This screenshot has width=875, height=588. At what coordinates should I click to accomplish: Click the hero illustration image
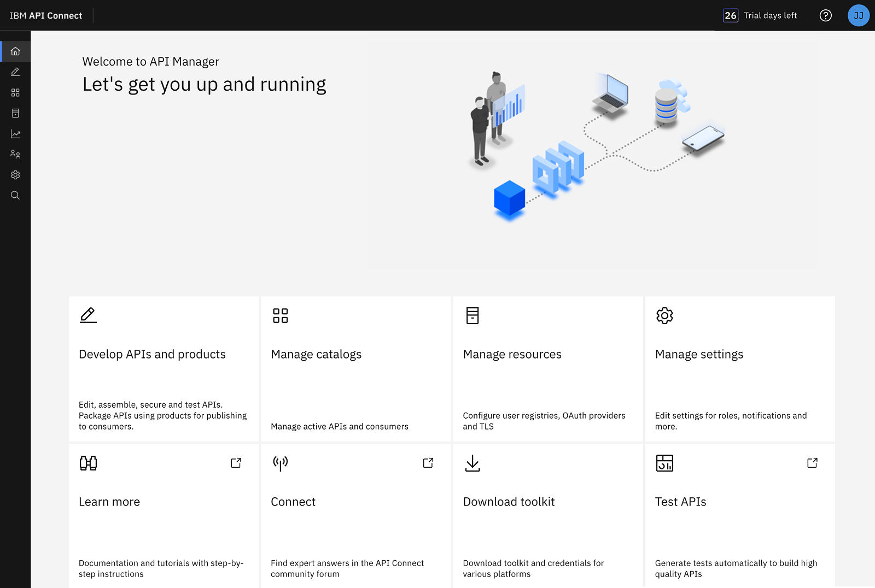click(x=597, y=146)
